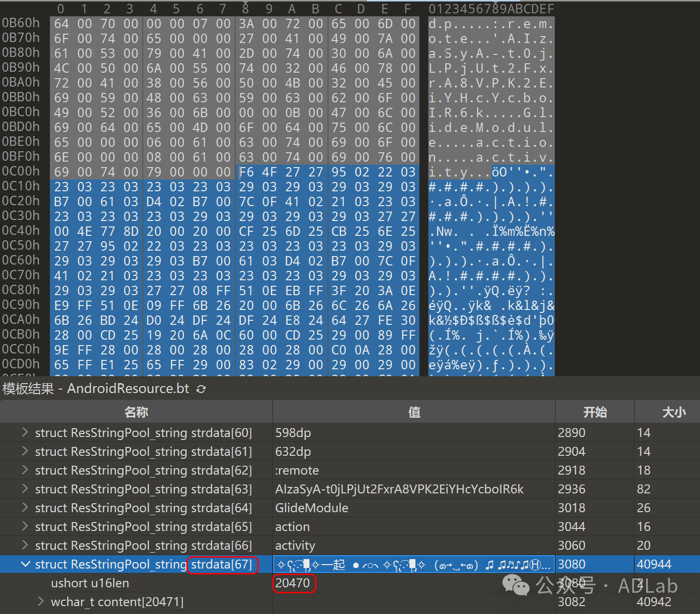Click the AIzaSyA string value cell
The width and height of the screenshot is (700, 614).
point(399,489)
